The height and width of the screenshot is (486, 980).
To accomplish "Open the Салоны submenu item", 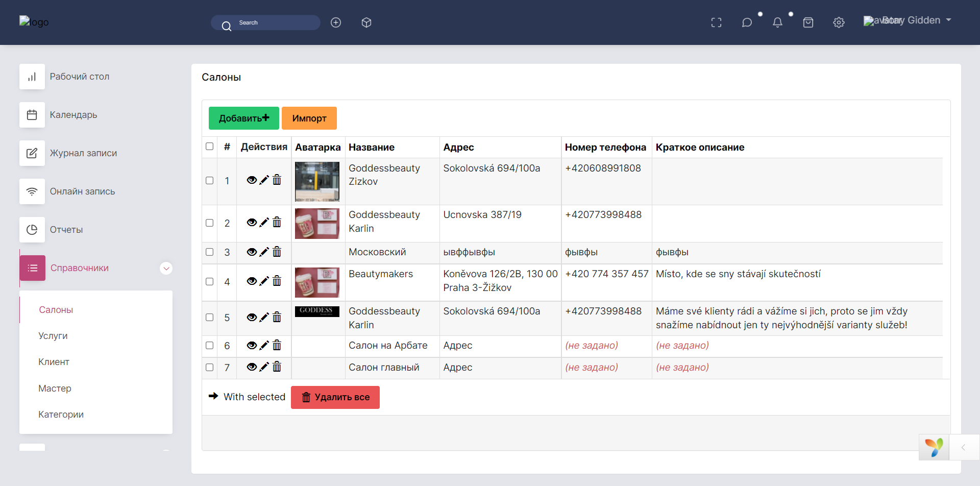I will tap(56, 310).
